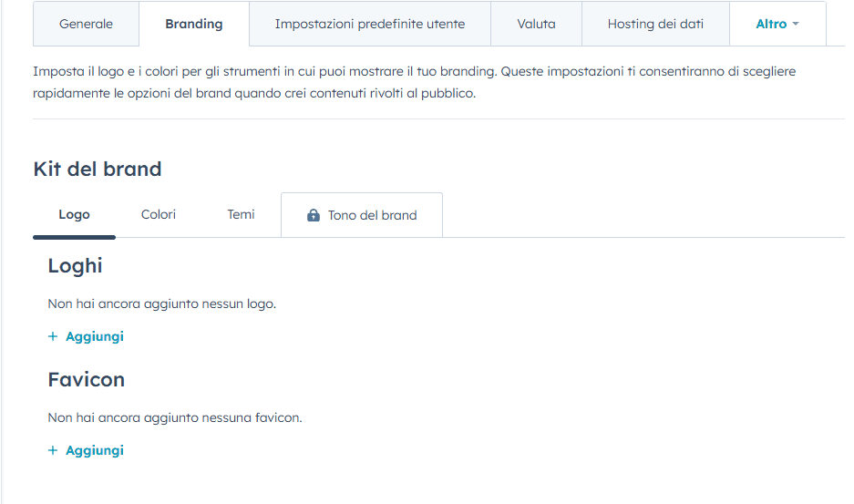Click the description starting 'Imposta il logo e i colori'
The height and width of the screenshot is (504, 854).
click(x=415, y=82)
